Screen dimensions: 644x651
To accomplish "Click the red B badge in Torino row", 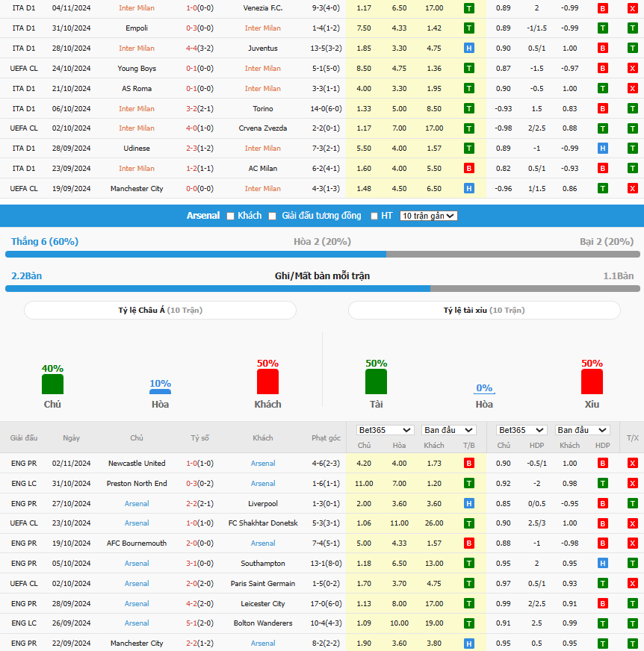I will click(x=602, y=109).
